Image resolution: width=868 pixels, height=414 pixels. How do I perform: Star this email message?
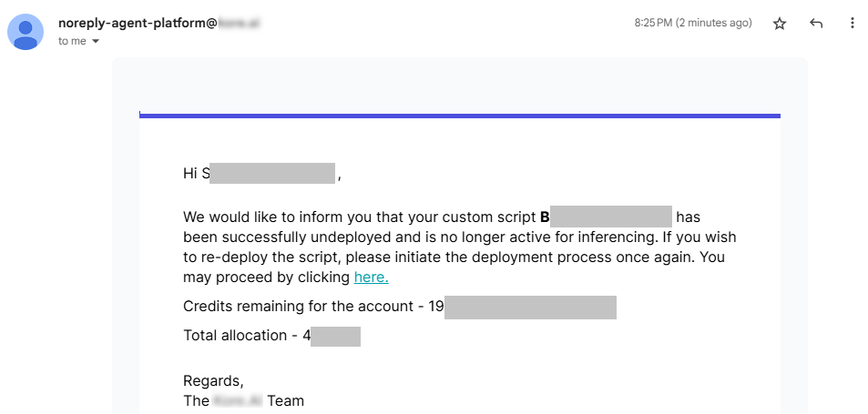(x=780, y=24)
